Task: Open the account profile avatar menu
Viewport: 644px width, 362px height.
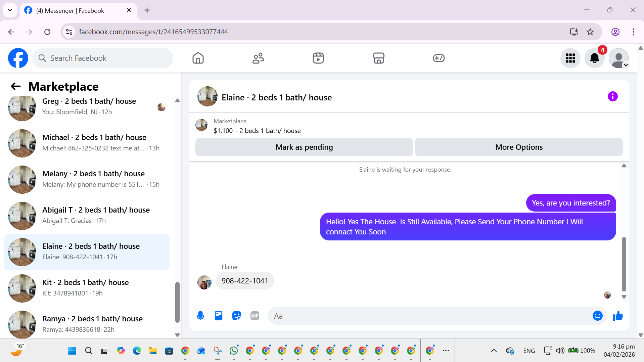Action: 619,58
